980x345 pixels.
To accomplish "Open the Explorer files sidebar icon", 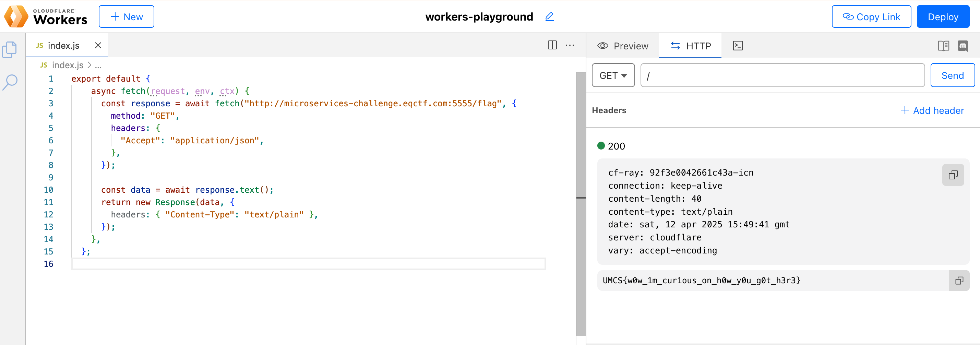I will (10, 49).
